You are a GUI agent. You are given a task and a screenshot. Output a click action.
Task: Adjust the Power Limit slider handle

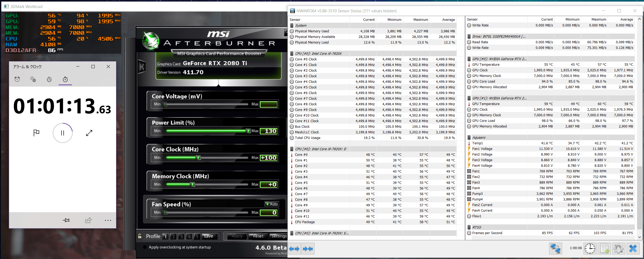click(x=248, y=131)
